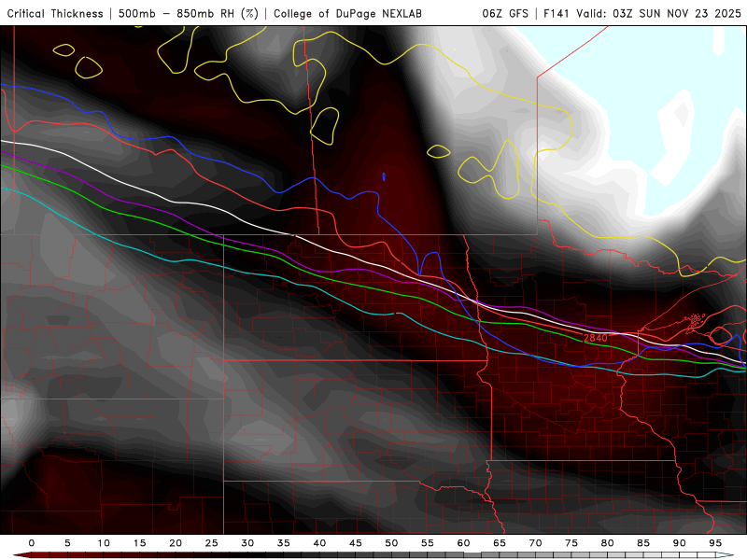Click the '06Z GFS' model run label

[505, 13]
